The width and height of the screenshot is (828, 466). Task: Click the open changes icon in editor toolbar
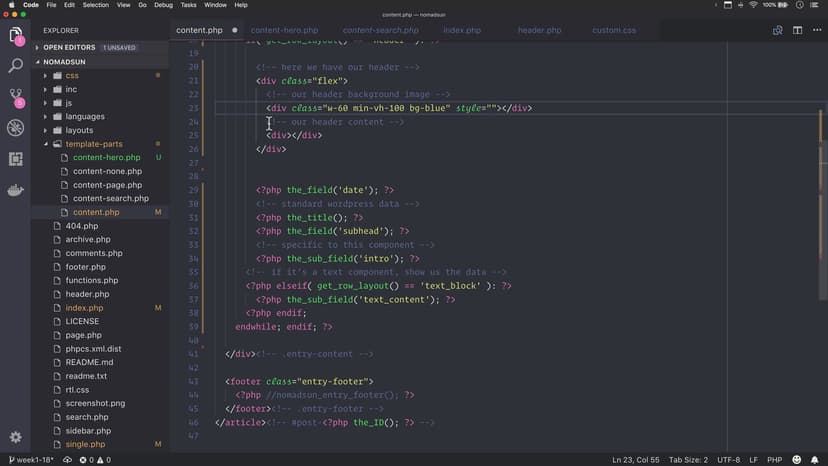coord(780,30)
